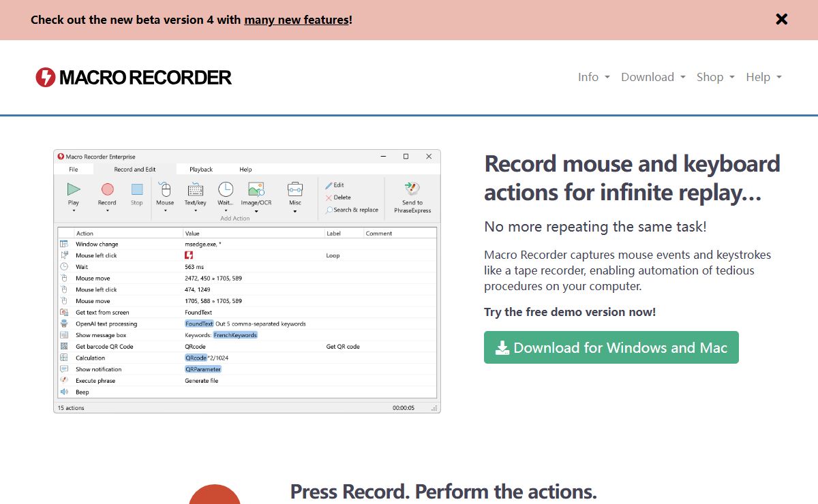Screen dimensions: 818x504
Task: Select the Text/key keyboard icon
Action: [195, 189]
